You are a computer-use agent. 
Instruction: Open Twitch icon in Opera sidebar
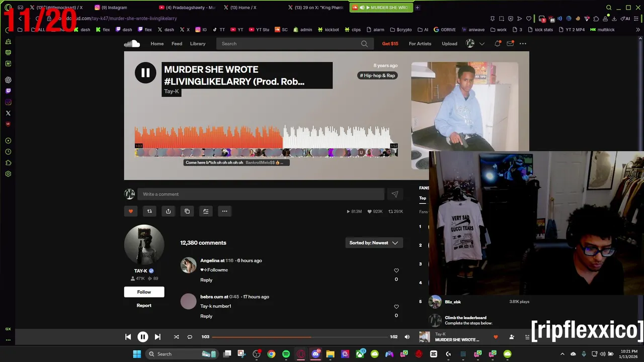(x=8, y=91)
